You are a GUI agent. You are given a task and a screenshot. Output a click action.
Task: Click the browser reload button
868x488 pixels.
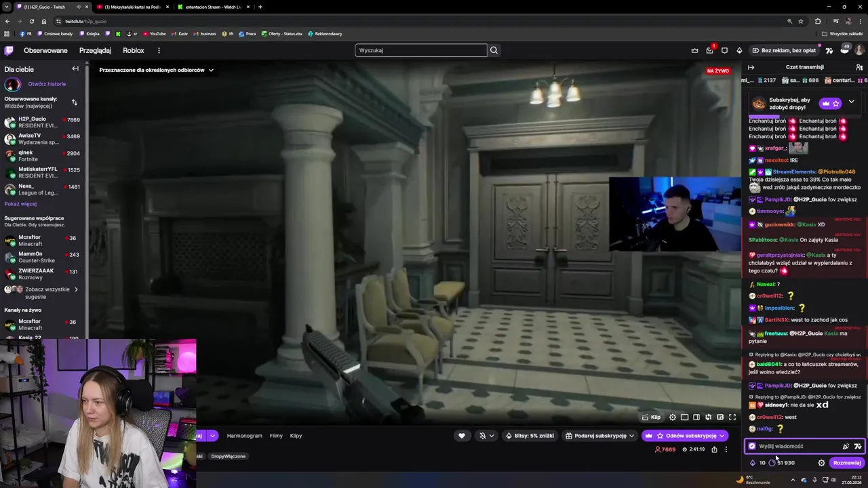coord(31,21)
